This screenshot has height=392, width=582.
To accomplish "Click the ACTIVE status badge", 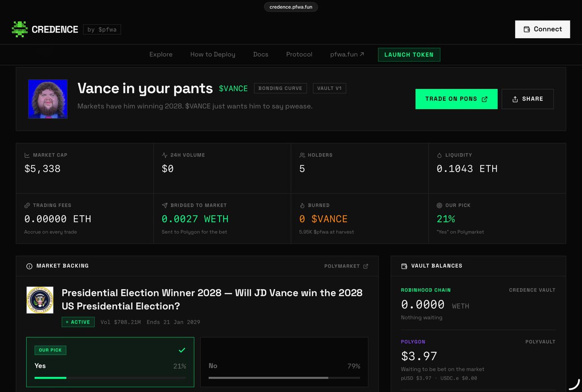I will point(78,322).
